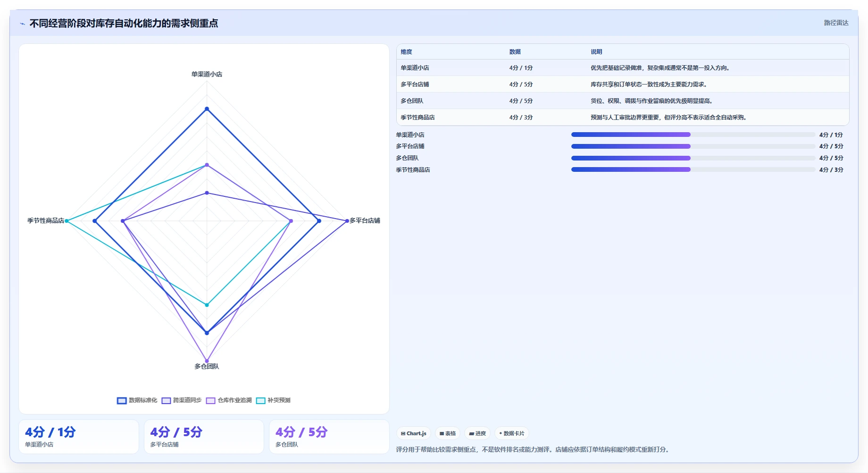The width and height of the screenshot is (868, 473).
Task: Toggle 仓库作业追溯 dataset in the chart legend
Action: click(x=229, y=400)
